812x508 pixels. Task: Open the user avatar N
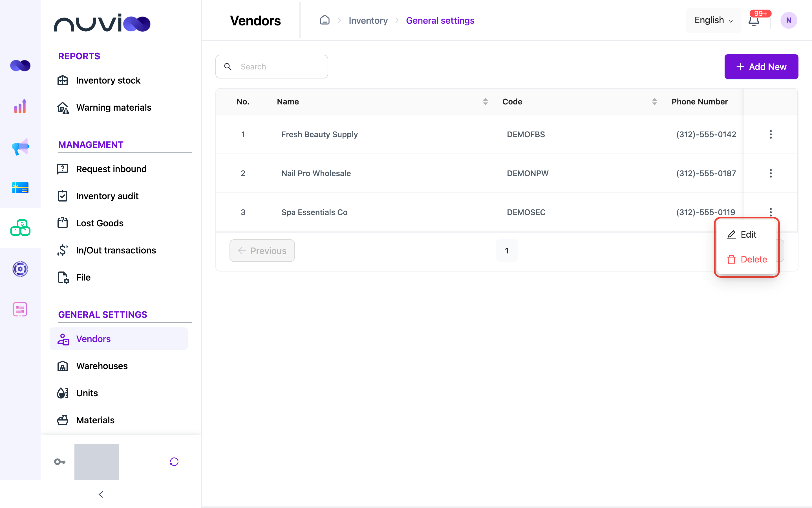coord(789,21)
